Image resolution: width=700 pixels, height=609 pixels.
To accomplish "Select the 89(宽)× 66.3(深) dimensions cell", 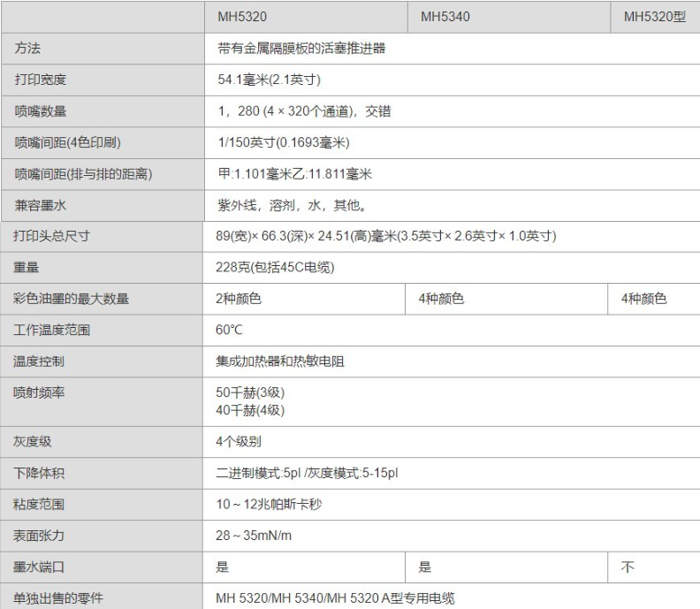I will click(452, 236).
